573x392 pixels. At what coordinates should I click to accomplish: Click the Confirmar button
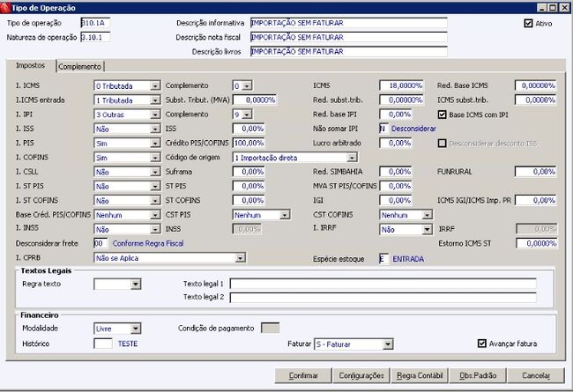(303, 375)
